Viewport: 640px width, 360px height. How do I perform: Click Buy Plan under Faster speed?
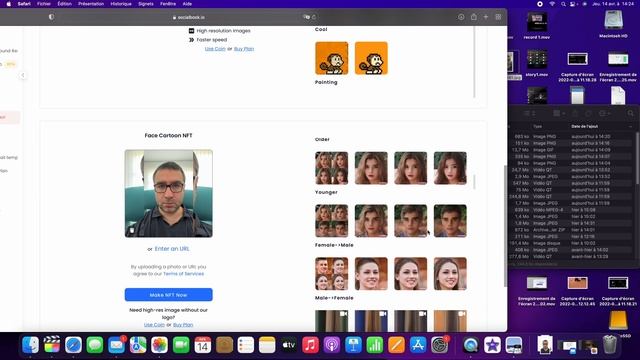coord(244,49)
